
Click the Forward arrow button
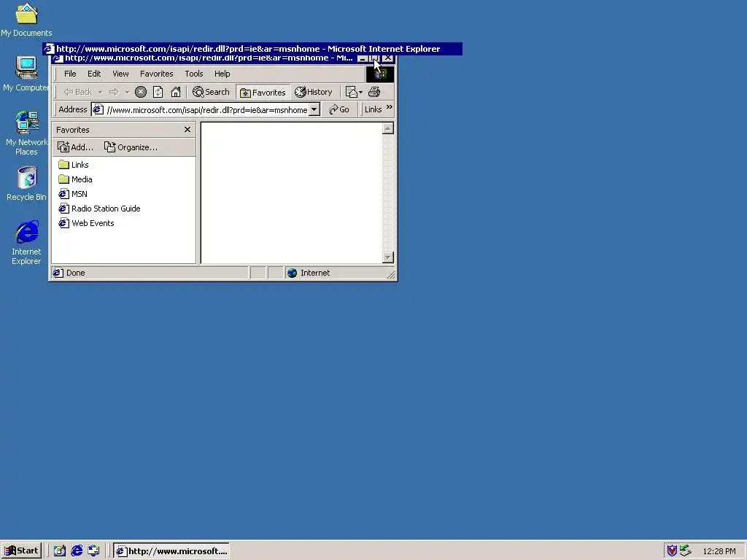coord(114,92)
